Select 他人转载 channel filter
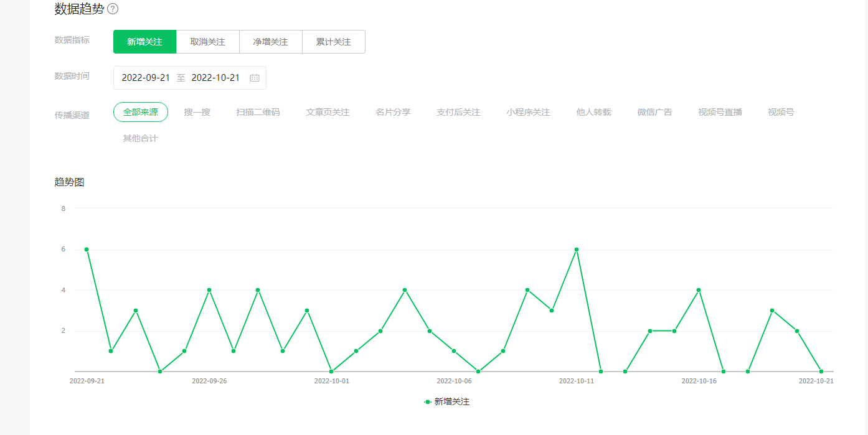The image size is (868, 435). pyautogui.click(x=593, y=112)
